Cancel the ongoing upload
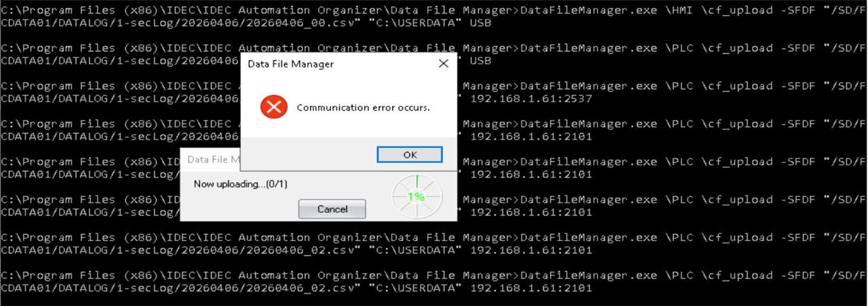The width and height of the screenshot is (868, 306). (332, 209)
